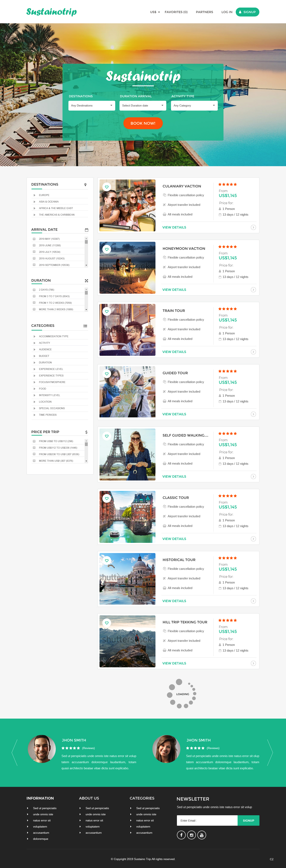
Task: Open the Any Category dropdown
Action: click(x=194, y=105)
